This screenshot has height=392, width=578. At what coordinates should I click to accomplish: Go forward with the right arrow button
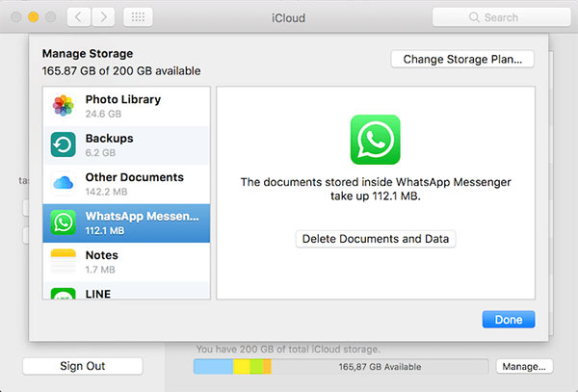point(103,17)
